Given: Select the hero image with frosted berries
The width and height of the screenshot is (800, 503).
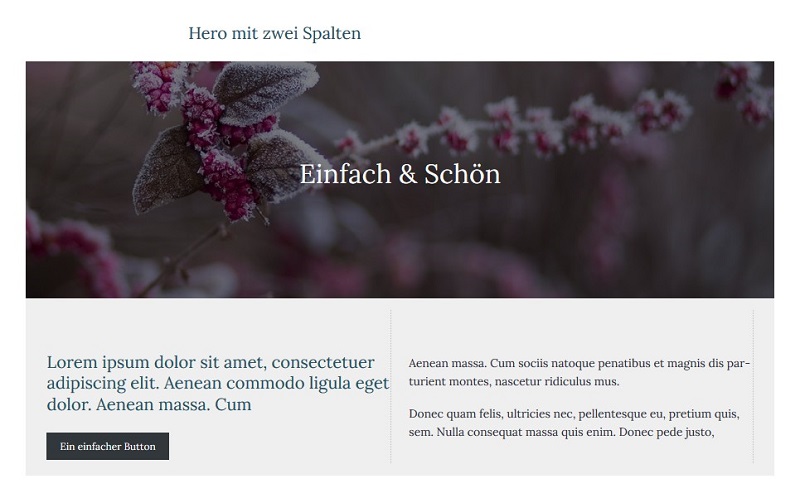Looking at the screenshot, I should pos(399,180).
